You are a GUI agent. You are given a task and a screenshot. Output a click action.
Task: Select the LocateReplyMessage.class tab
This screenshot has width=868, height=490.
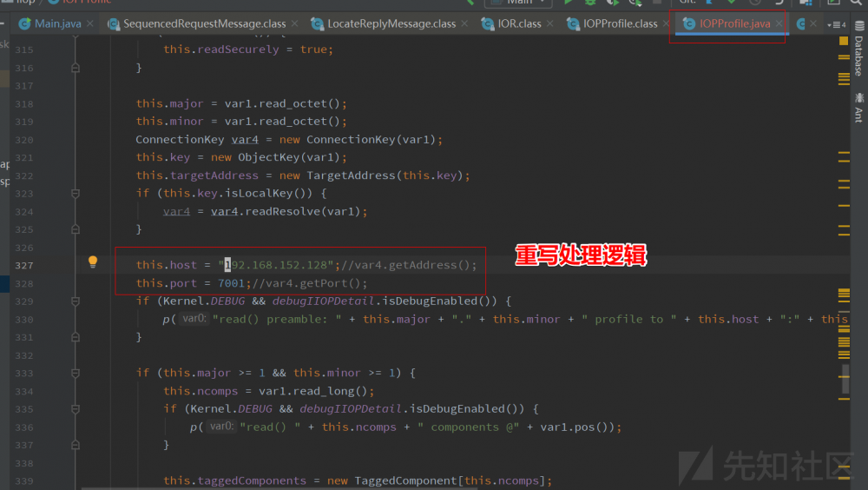tap(391, 23)
